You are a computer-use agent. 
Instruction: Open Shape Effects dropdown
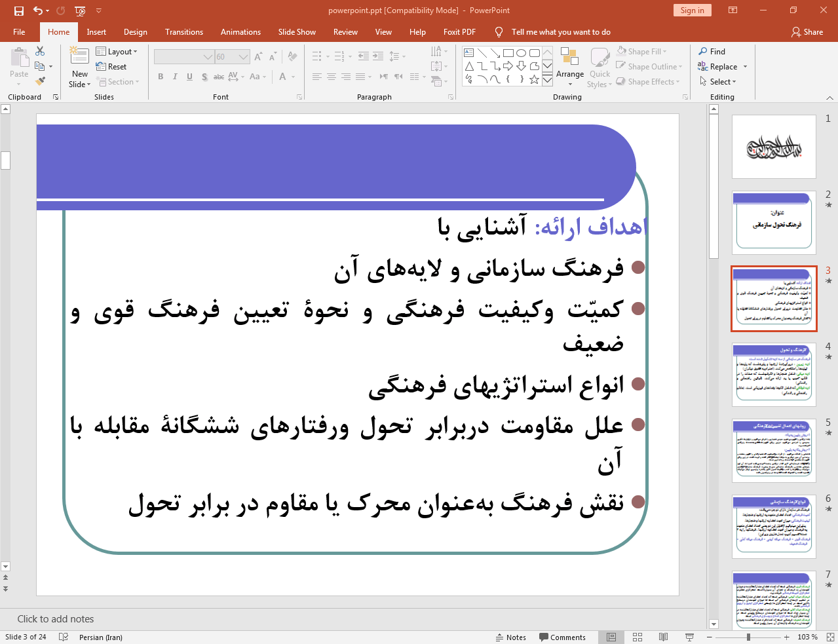(648, 81)
